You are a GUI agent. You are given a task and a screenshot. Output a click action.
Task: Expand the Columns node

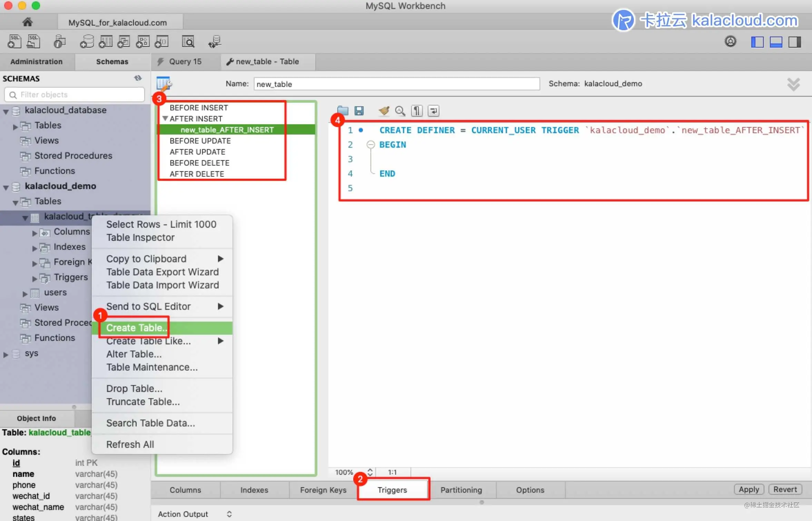[34, 233]
